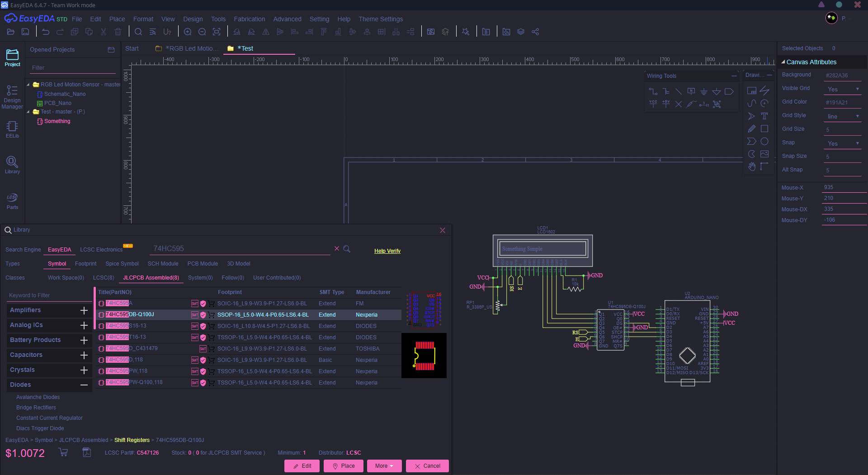Open the Design Manager side panel
The image size is (868, 475).
[x=12, y=97]
